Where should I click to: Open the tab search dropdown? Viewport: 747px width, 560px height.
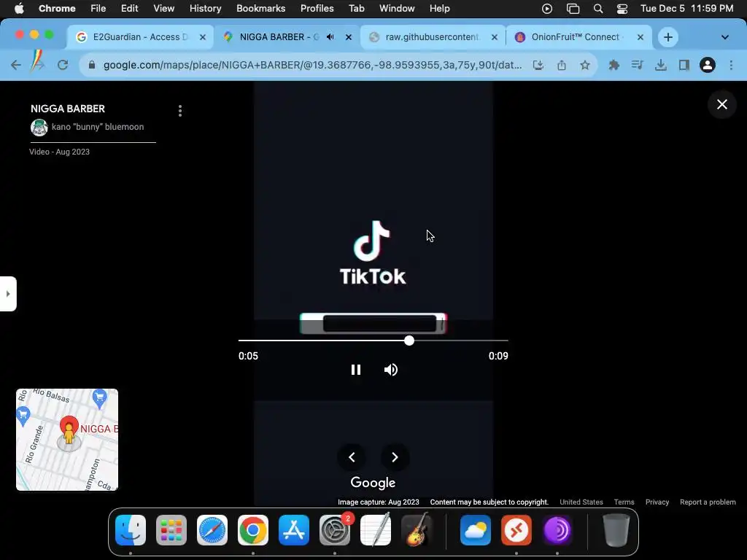tap(724, 37)
